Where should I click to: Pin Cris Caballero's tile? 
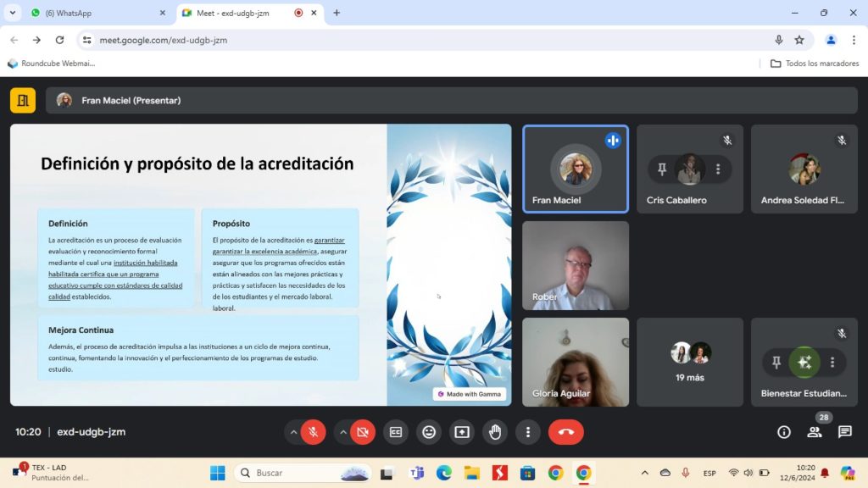tap(662, 169)
